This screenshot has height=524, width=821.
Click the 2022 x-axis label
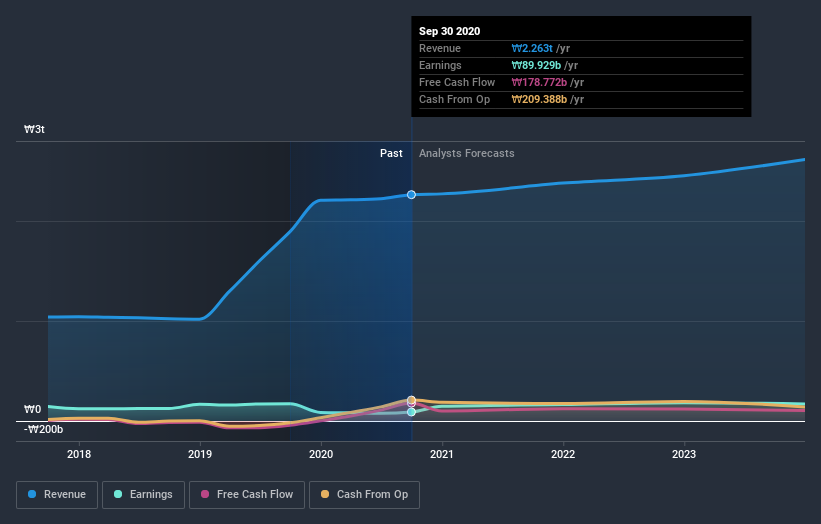[563, 454]
